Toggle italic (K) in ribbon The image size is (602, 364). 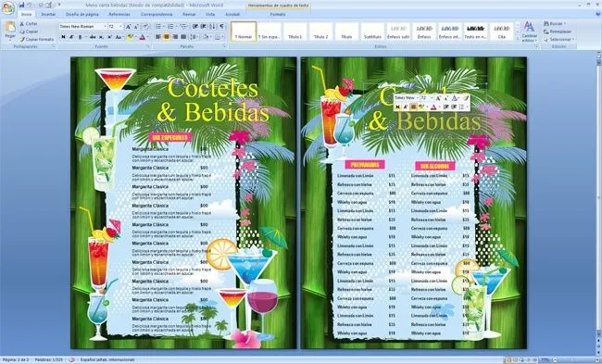point(71,37)
